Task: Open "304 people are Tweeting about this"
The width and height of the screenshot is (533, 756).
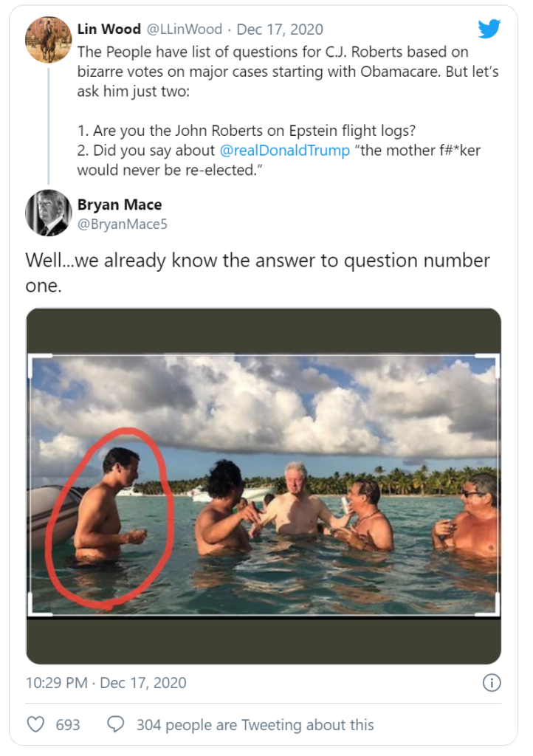Action: click(255, 724)
